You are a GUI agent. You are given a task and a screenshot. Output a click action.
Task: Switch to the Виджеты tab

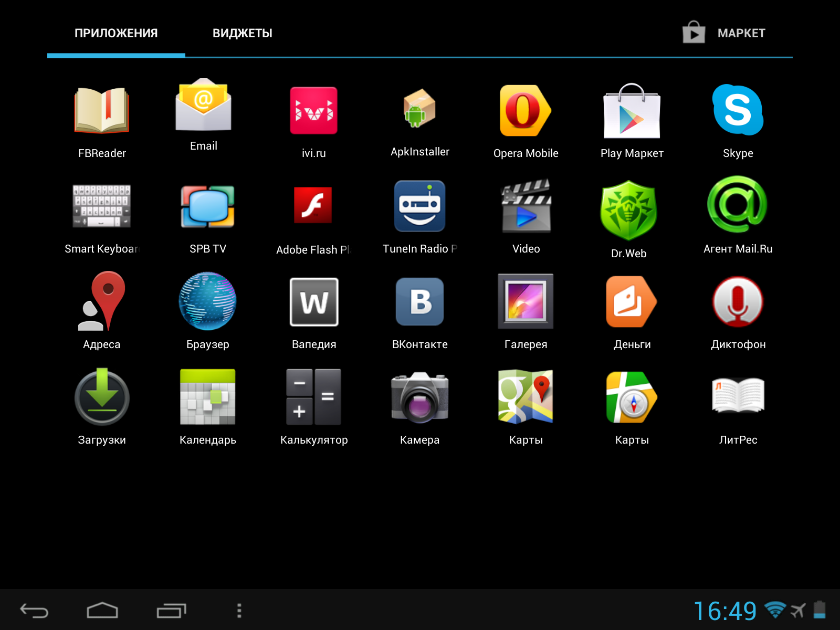pos(242,34)
